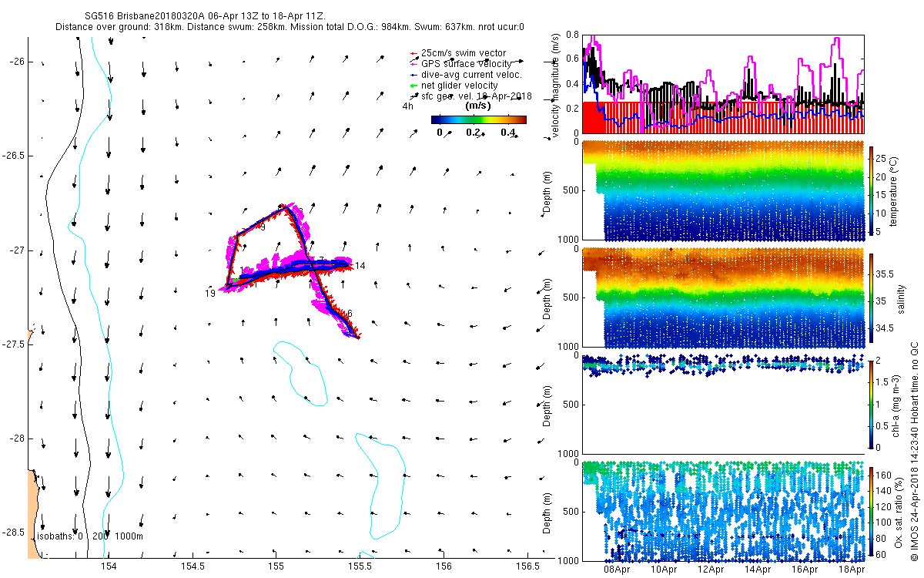Click the 'net glider velocity' legend label

(459, 85)
